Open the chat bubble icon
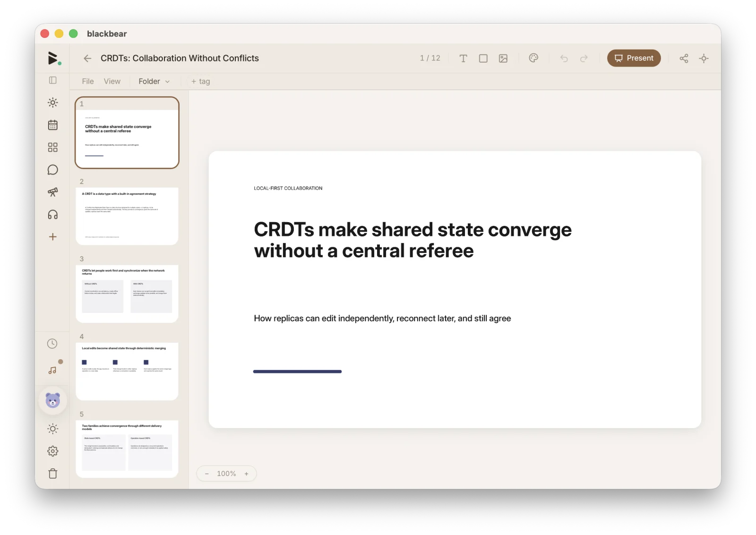Viewport: 756px width, 535px height. tap(53, 170)
